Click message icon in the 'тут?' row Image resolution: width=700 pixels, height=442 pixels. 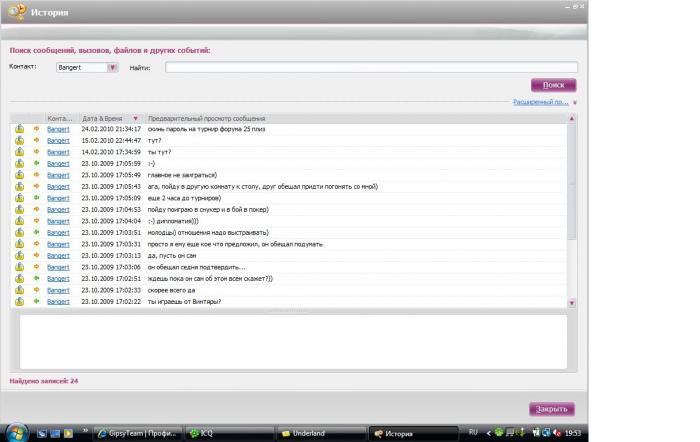(x=20, y=141)
